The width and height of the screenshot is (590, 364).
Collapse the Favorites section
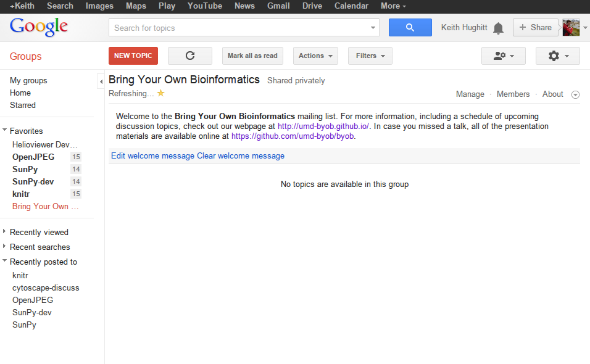coord(5,131)
